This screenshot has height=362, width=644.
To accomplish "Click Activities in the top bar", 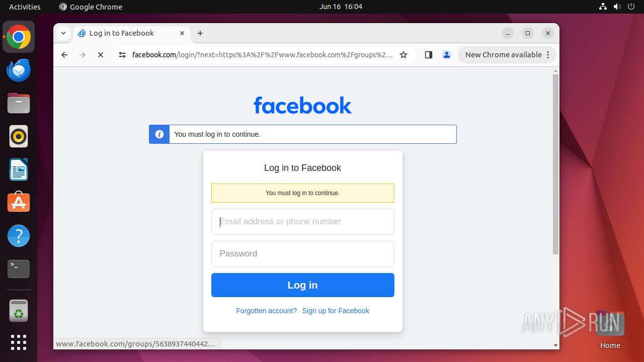I will pyautogui.click(x=25, y=7).
